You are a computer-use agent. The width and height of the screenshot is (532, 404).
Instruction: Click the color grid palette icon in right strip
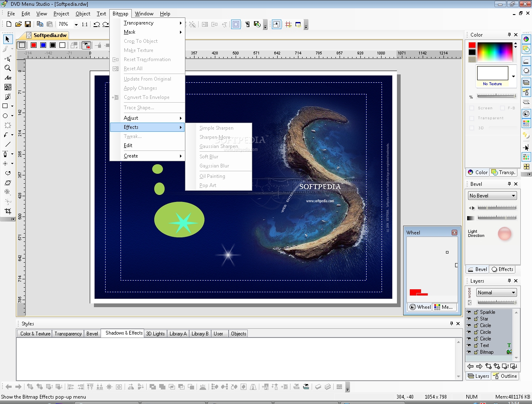point(526,123)
